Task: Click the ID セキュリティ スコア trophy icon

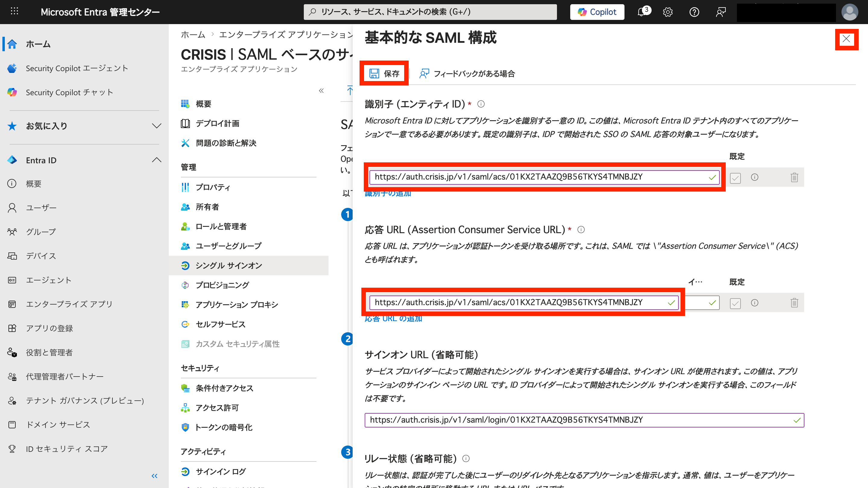Action: tap(12, 449)
